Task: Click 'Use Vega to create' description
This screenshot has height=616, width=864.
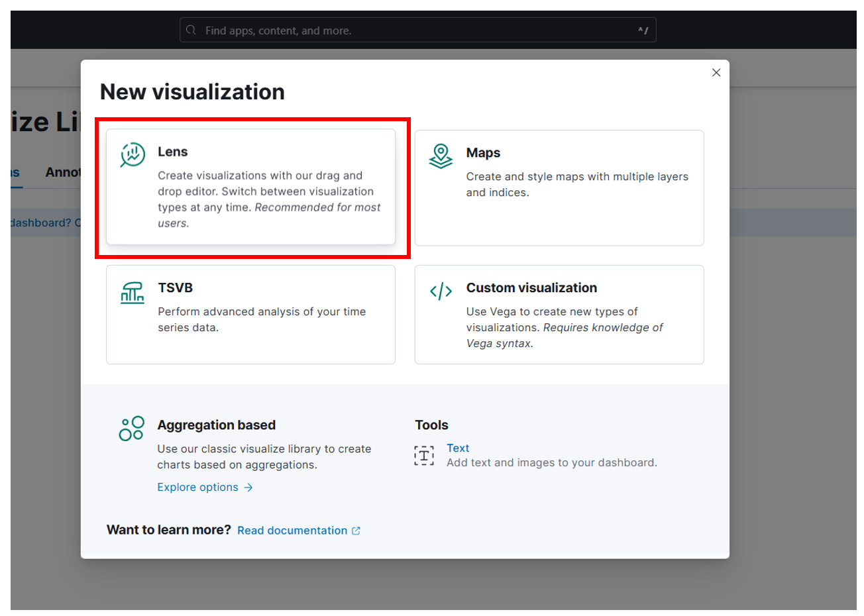Action: click(565, 328)
